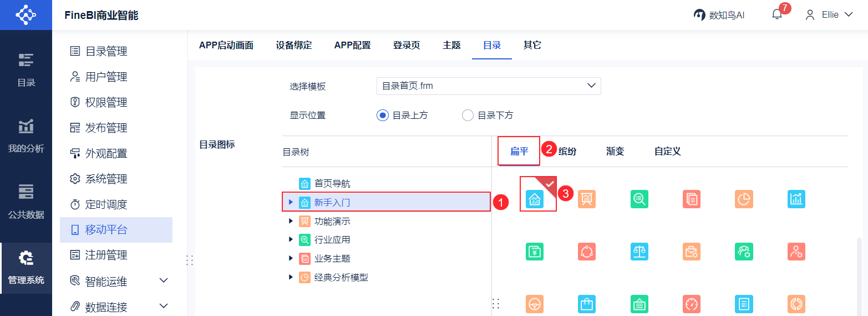868x316 pixels.
Task: Choose the green magnifier search icon
Action: click(x=639, y=199)
